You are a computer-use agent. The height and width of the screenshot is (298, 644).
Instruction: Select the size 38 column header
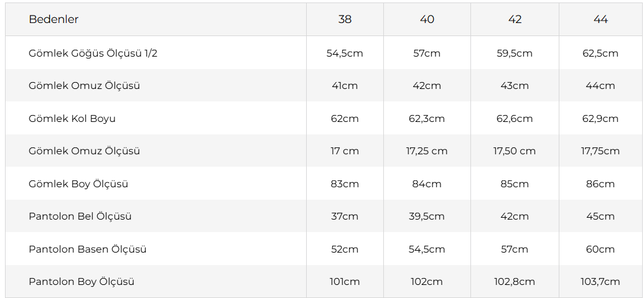pos(345,19)
